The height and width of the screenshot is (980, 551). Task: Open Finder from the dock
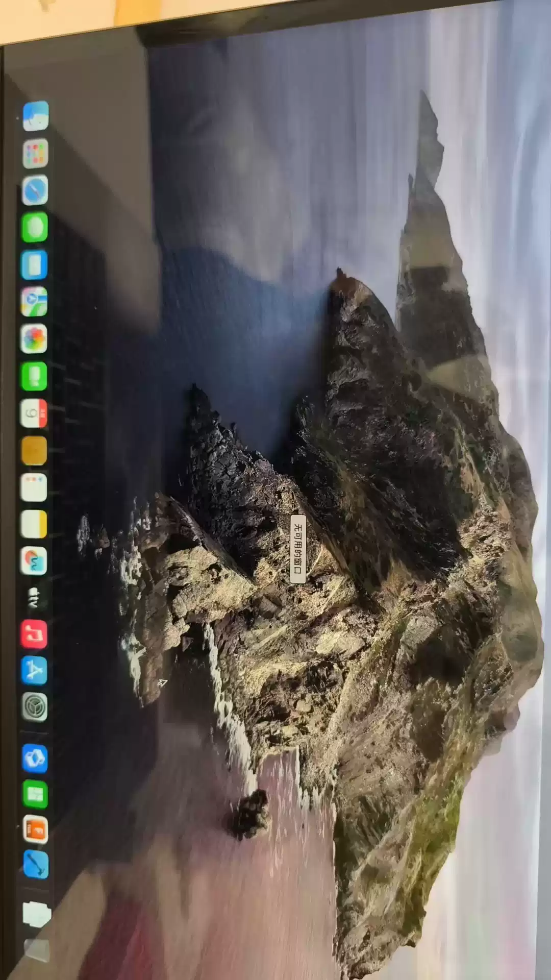tap(36, 116)
